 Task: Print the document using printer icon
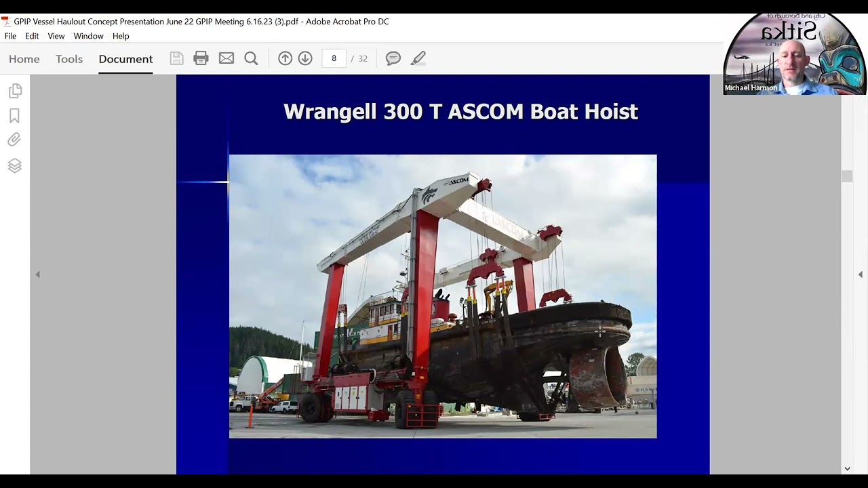pos(201,58)
